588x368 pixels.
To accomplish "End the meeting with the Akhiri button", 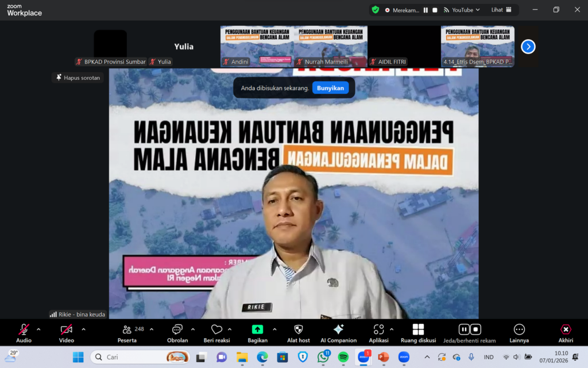I will 566,333.
